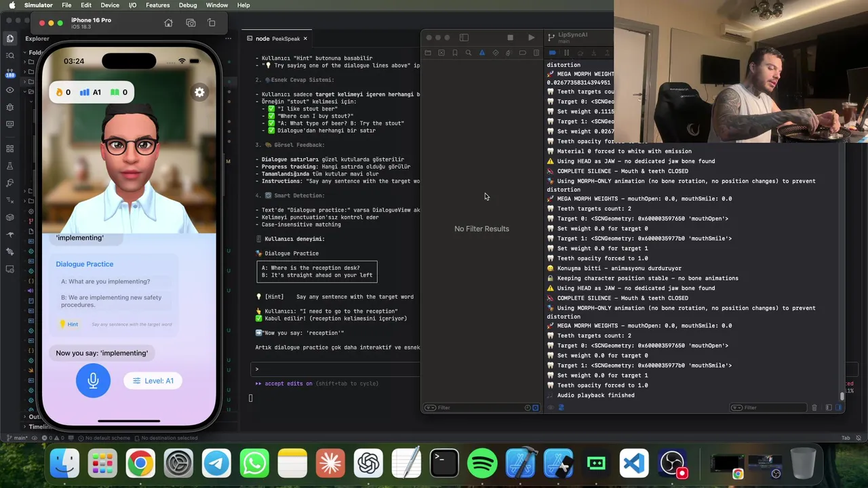The height and width of the screenshot is (488, 868).
Task: Clear the Xcode console with trash icon
Action: click(814, 407)
